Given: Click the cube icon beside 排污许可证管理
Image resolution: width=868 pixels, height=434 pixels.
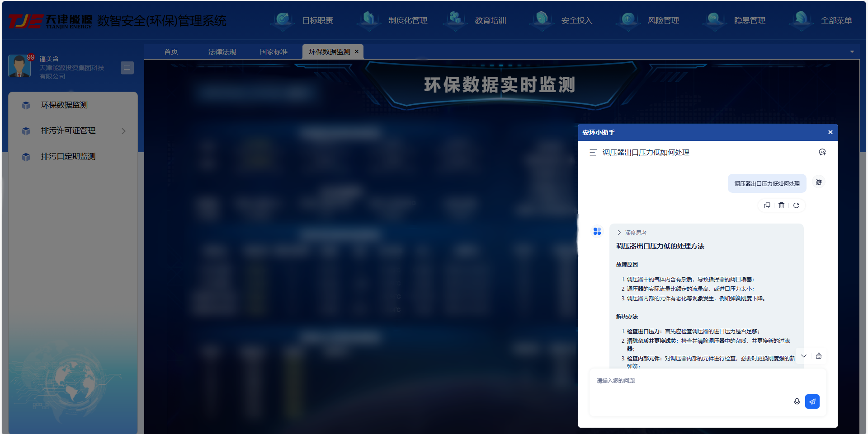Looking at the screenshot, I should (26, 131).
